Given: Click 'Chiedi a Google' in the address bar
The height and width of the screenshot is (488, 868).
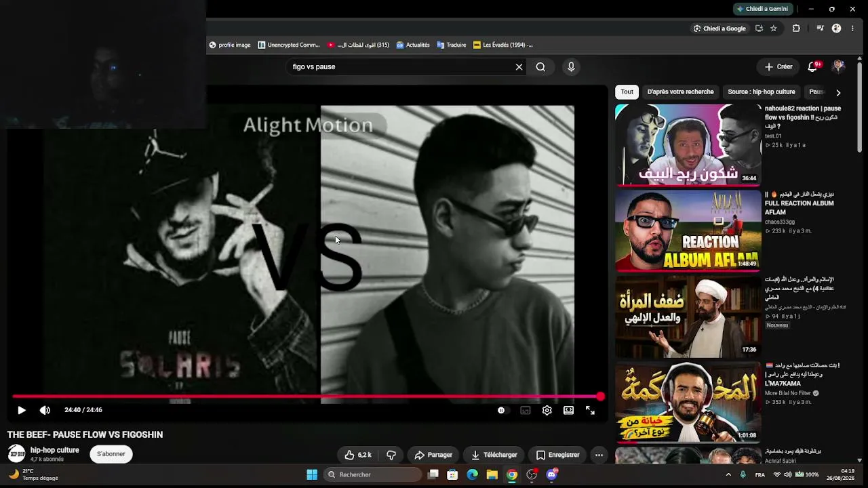Looking at the screenshot, I should coord(719,28).
